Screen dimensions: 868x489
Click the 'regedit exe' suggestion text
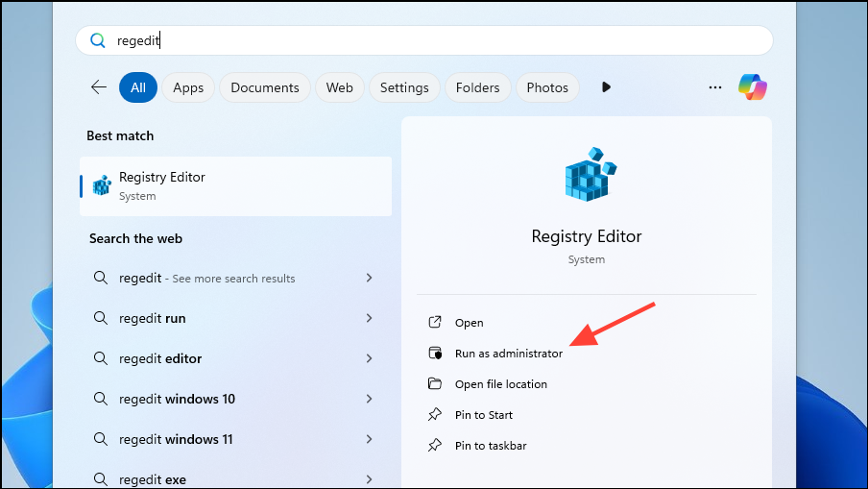(153, 479)
